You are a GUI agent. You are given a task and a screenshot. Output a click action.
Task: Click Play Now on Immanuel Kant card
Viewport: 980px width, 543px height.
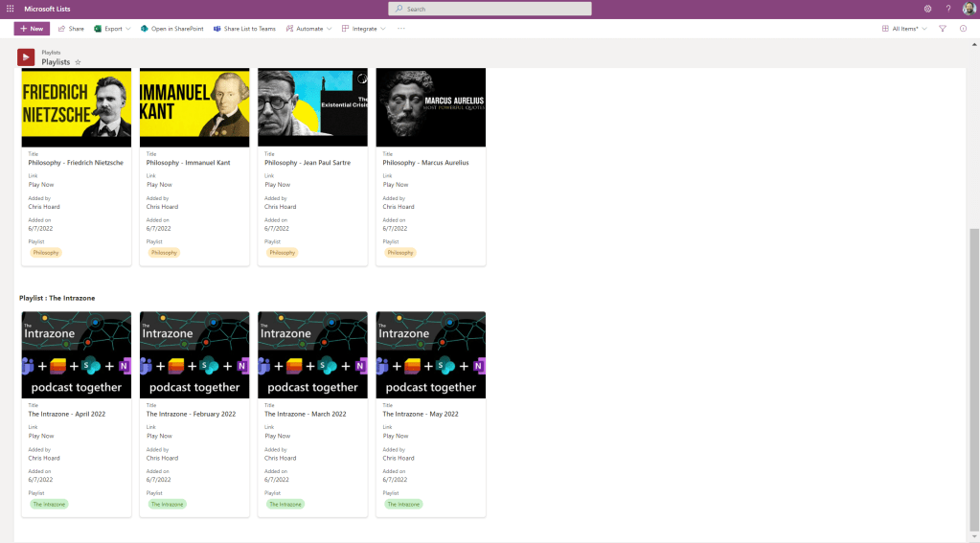point(159,185)
